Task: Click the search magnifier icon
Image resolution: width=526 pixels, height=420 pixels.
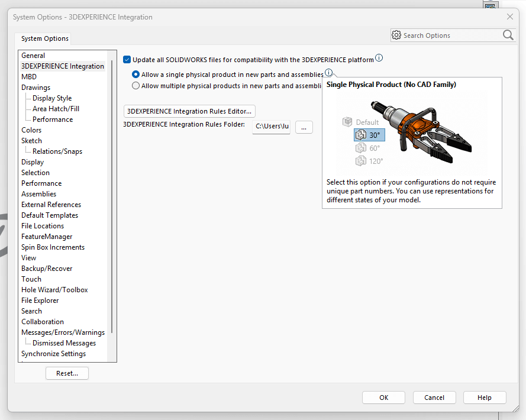Action: click(508, 35)
